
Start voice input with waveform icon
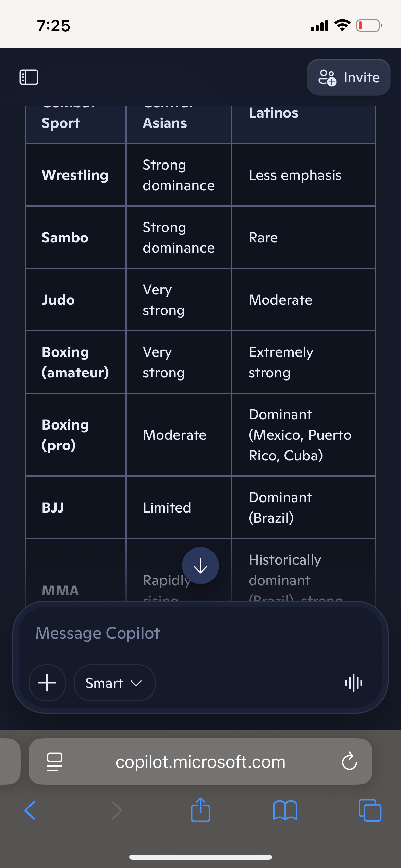point(354,683)
